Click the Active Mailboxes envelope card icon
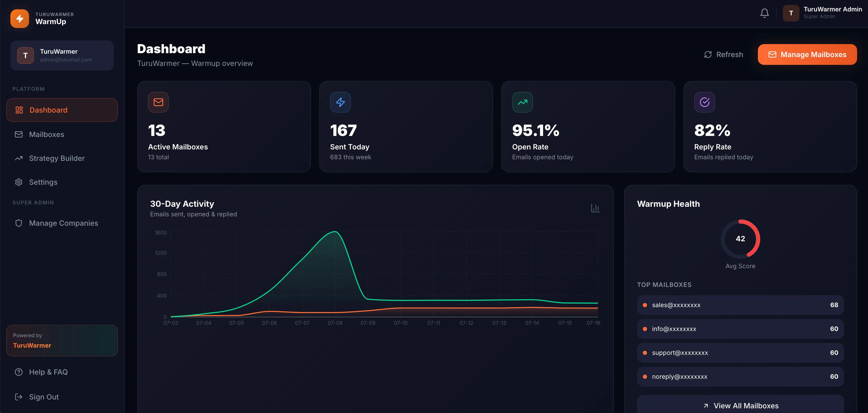 pos(158,102)
